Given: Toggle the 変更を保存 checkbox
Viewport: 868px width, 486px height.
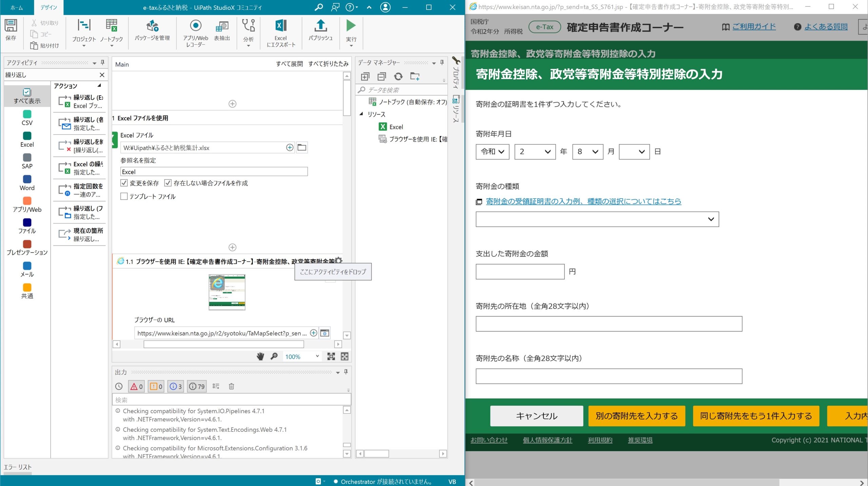Looking at the screenshot, I should coord(124,183).
